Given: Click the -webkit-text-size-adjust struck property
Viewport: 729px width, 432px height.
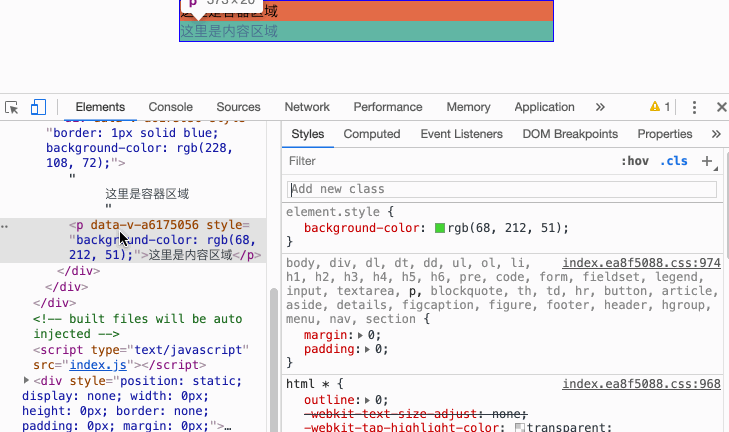Looking at the screenshot, I should click(x=391, y=414).
